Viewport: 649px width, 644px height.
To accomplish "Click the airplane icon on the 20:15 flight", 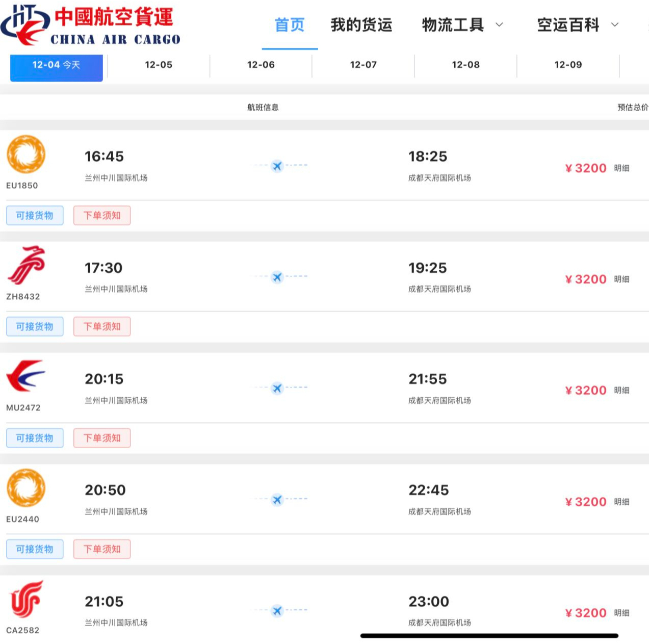I will point(277,388).
